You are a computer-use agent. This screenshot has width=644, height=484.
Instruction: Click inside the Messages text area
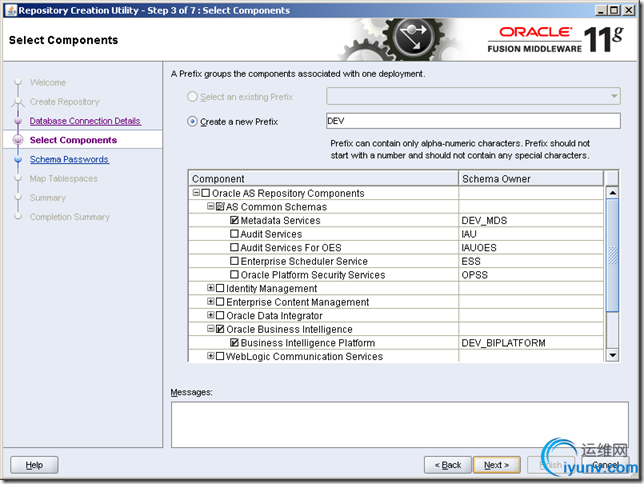pyautogui.click(x=400, y=424)
